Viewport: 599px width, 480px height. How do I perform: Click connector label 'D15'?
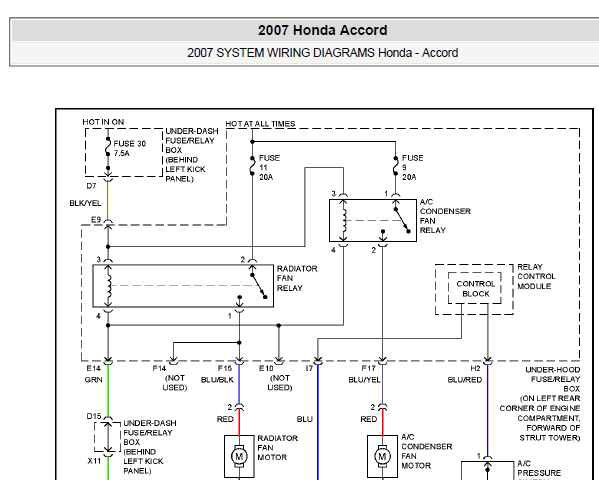click(x=94, y=416)
